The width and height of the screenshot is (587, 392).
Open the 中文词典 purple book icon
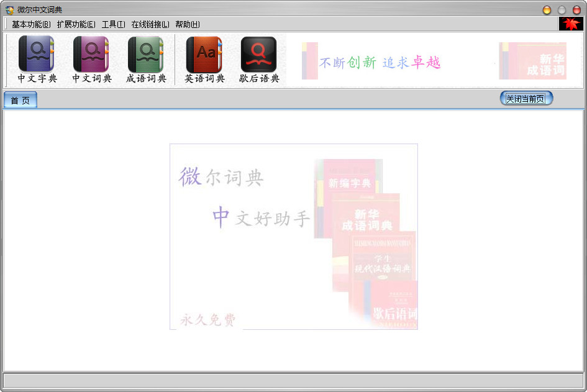coord(91,59)
